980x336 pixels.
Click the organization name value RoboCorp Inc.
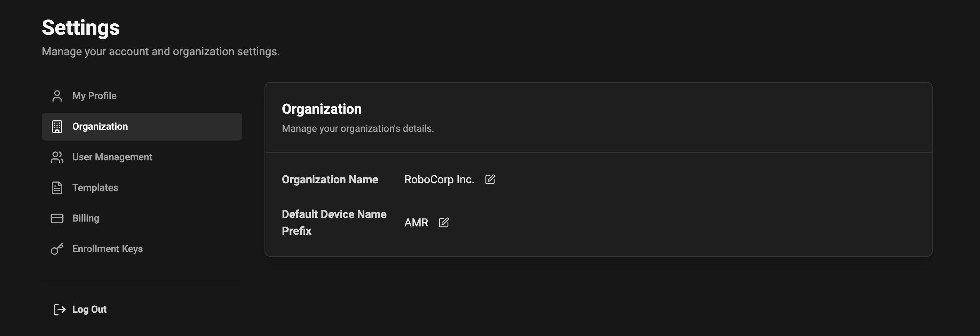click(439, 179)
